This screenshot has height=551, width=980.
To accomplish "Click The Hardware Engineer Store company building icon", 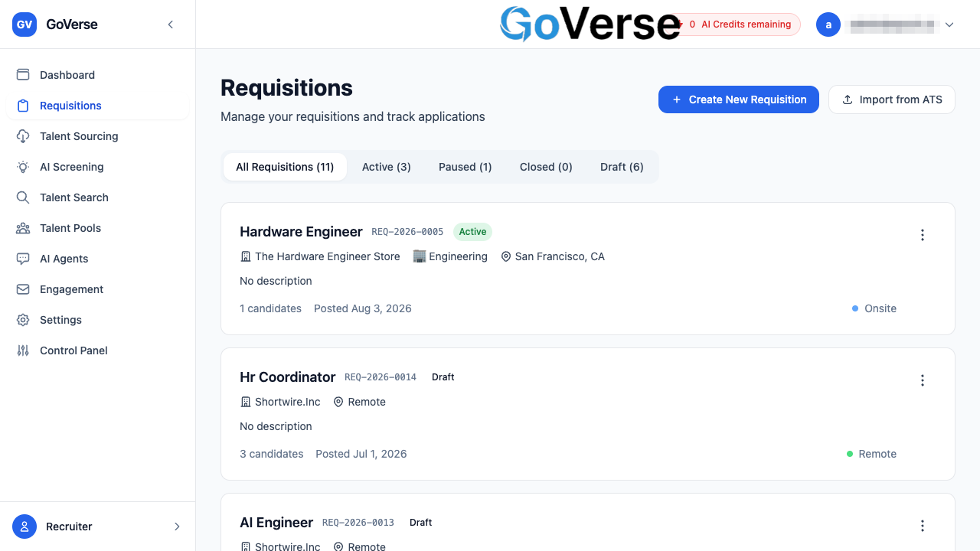I will (246, 256).
